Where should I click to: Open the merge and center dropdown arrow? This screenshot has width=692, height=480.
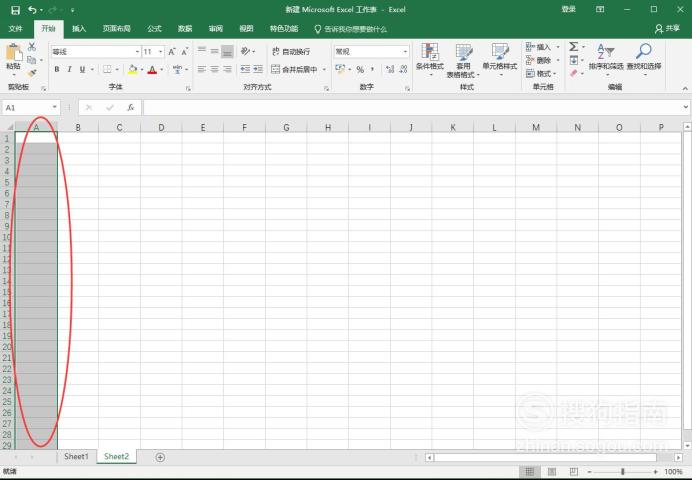tap(324, 69)
